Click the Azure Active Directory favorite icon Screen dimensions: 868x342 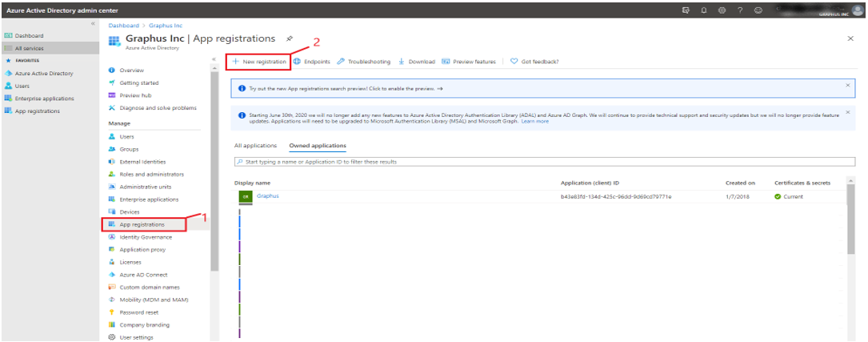pyautogui.click(x=8, y=73)
